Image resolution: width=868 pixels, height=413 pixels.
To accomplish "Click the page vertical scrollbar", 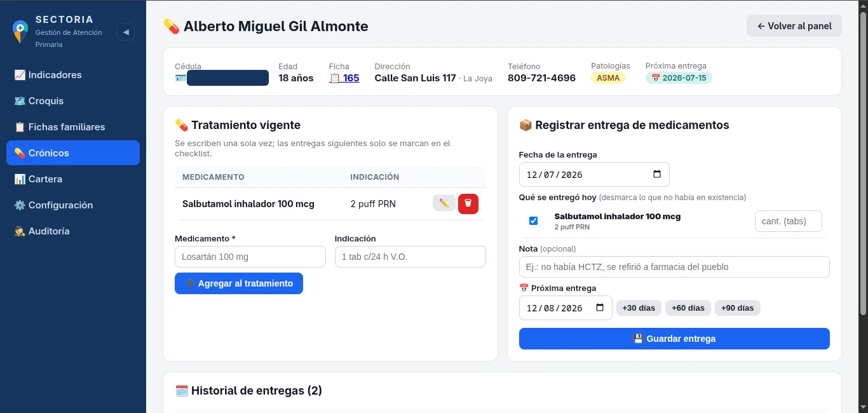I will [863, 162].
